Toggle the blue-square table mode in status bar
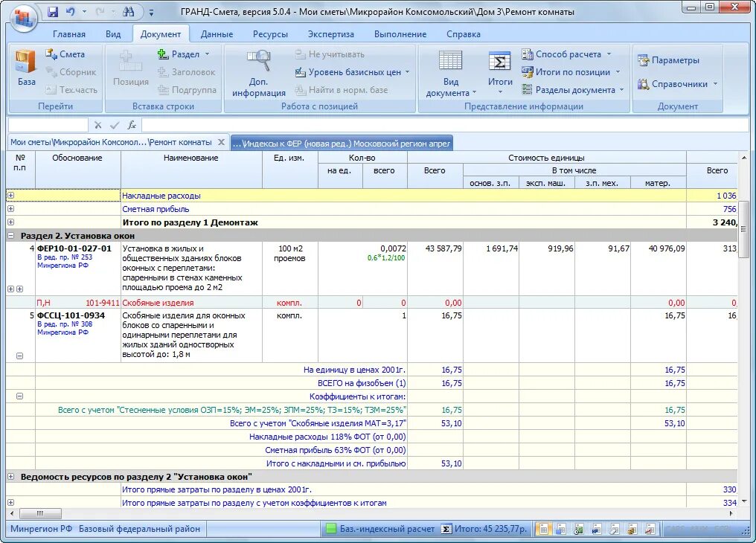The width and height of the screenshot is (756, 543). [x=561, y=529]
